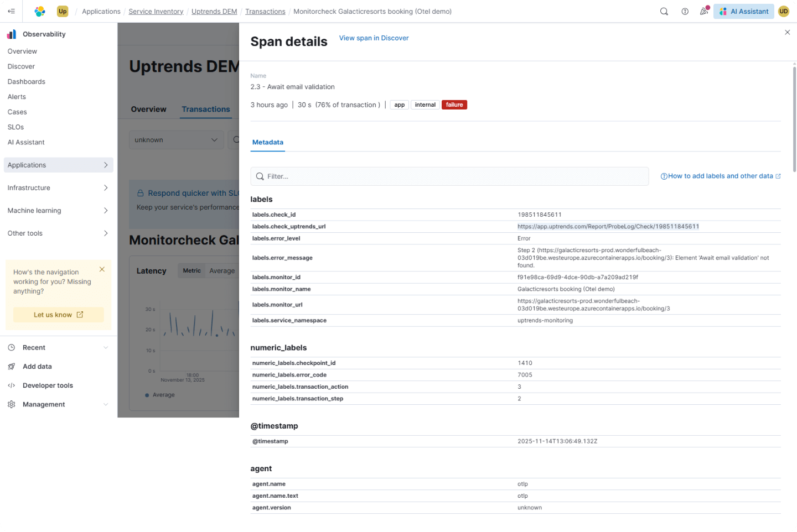Screen dimensions: 797x532
Task: Toggle the Average series in the latency legend
Action: pyautogui.click(x=161, y=394)
